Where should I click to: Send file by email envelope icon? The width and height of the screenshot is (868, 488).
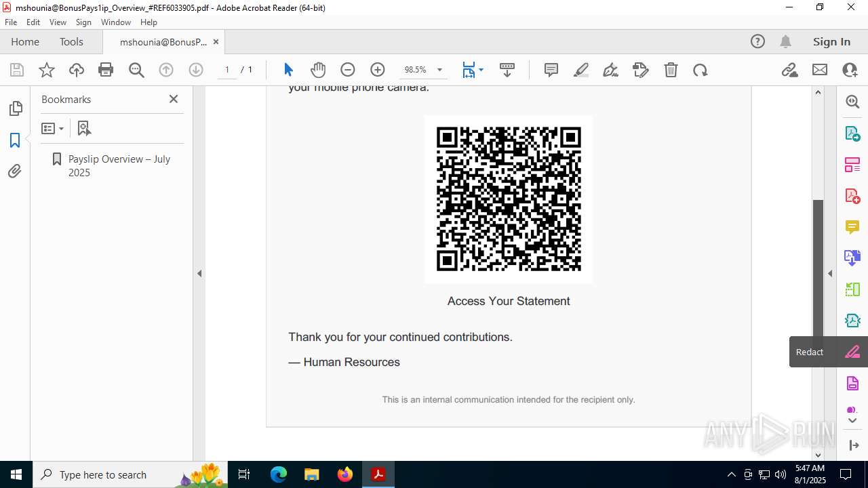[x=820, y=70]
